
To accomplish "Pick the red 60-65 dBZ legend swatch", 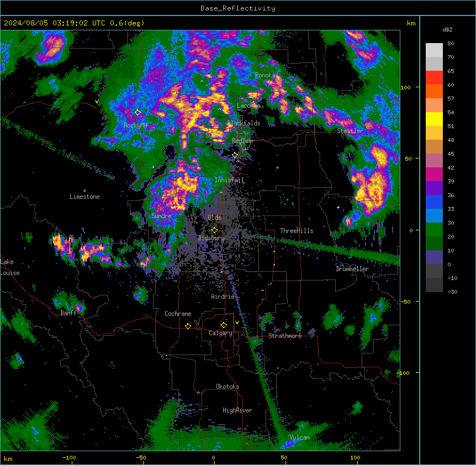I will coord(434,78).
